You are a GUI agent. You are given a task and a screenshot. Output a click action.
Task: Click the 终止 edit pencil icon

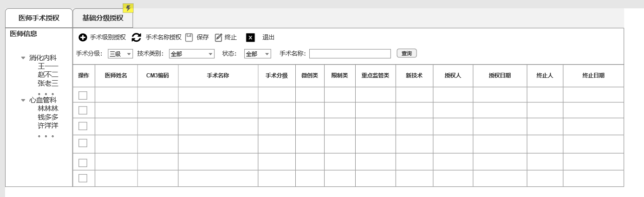click(219, 38)
